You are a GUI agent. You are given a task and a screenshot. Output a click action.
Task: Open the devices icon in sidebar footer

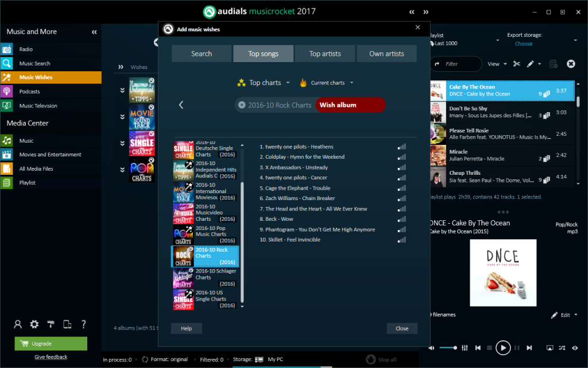(x=67, y=324)
